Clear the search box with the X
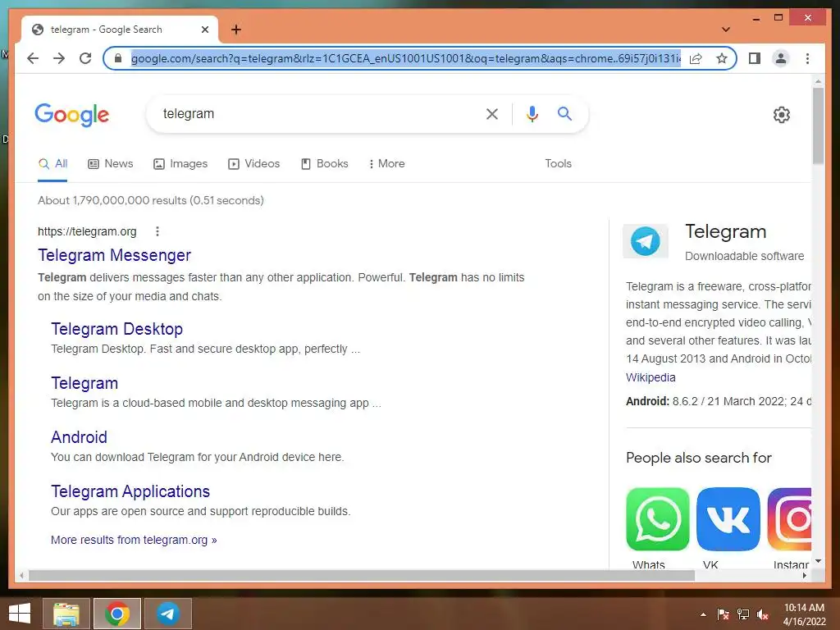 click(x=492, y=113)
